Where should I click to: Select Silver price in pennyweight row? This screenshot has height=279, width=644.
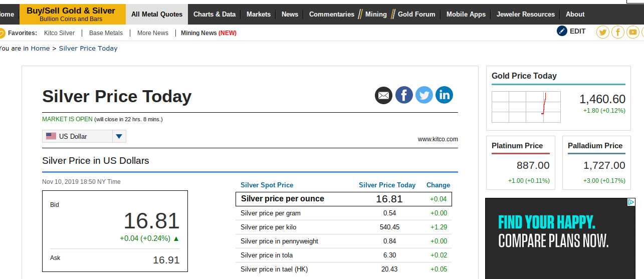point(344,241)
